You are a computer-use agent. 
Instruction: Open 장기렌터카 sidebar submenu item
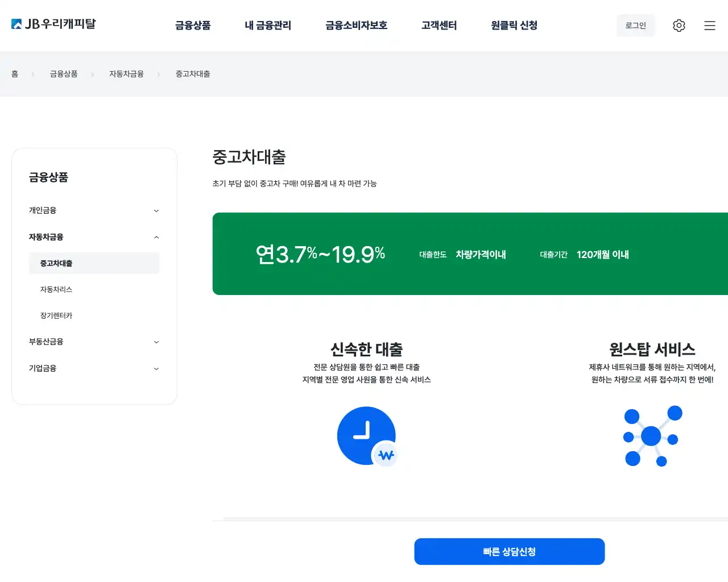pyautogui.click(x=56, y=315)
